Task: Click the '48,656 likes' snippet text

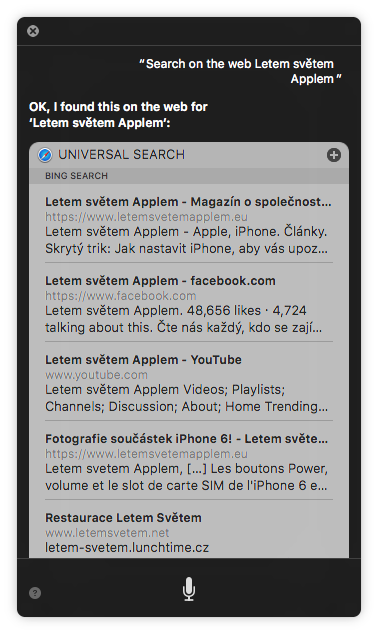Action: pyautogui.click(x=224, y=311)
